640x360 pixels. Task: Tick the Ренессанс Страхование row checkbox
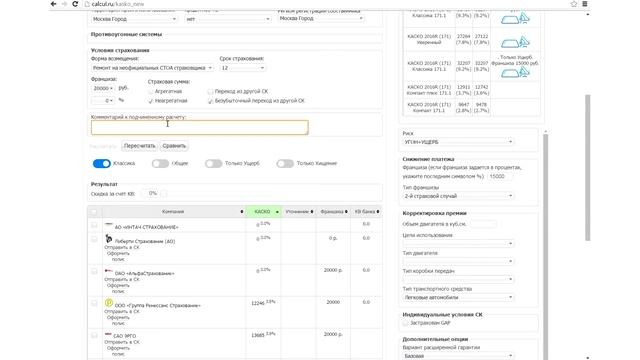click(x=94, y=303)
